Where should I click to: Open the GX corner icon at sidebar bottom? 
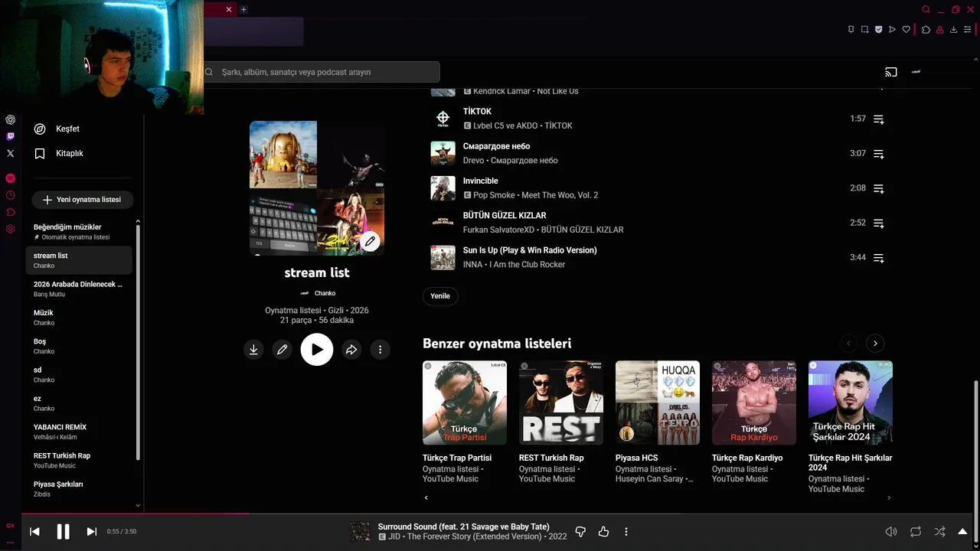tap(10, 526)
